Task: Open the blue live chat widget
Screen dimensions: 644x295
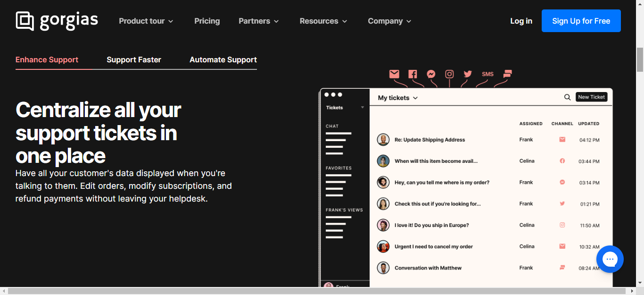Action: 610,259
